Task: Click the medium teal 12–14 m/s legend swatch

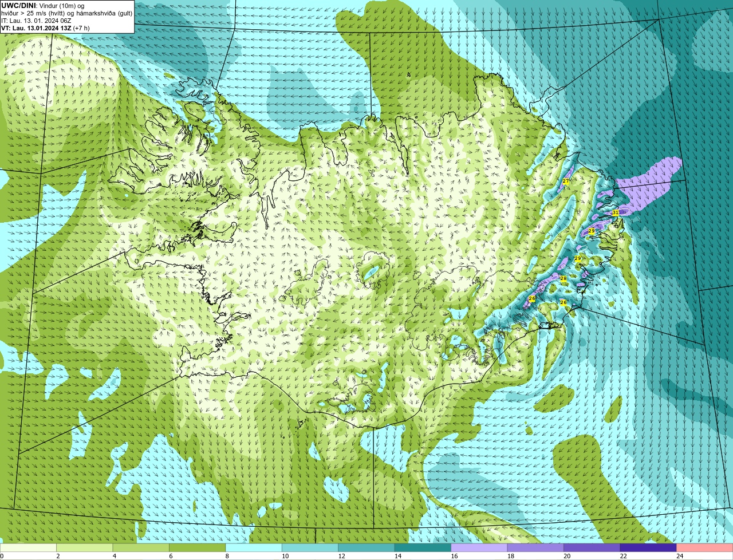Action: point(366,547)
